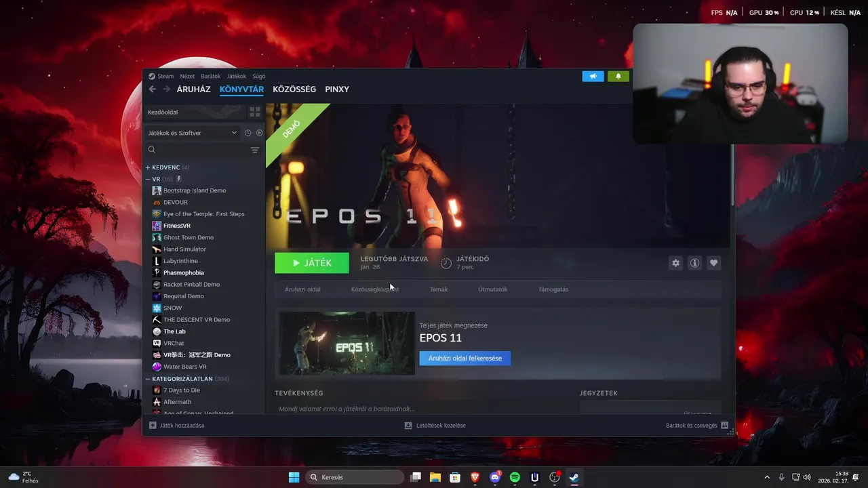Image resolution: width=868 pixels, height=488 pixels.
Task: Select 7 Days to Die
Action: click(x=181, y=390)
